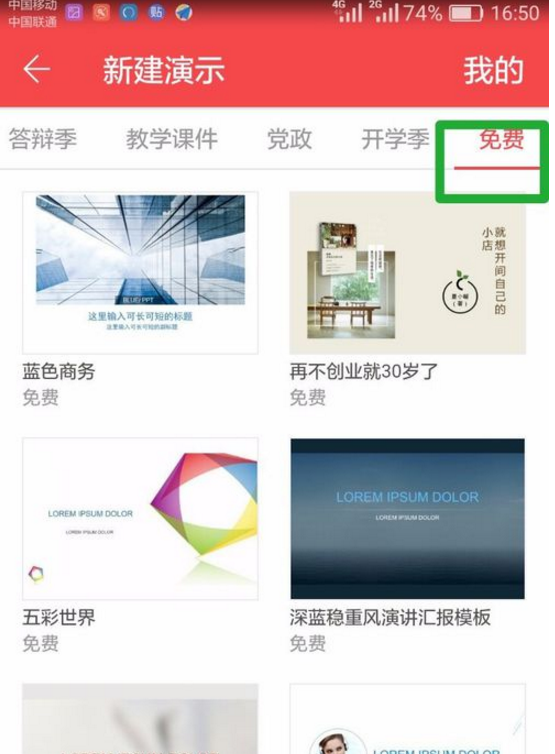Screen dimensions: 555x754
Task: Select the 开学季 category tab
Action: point(395,139)
